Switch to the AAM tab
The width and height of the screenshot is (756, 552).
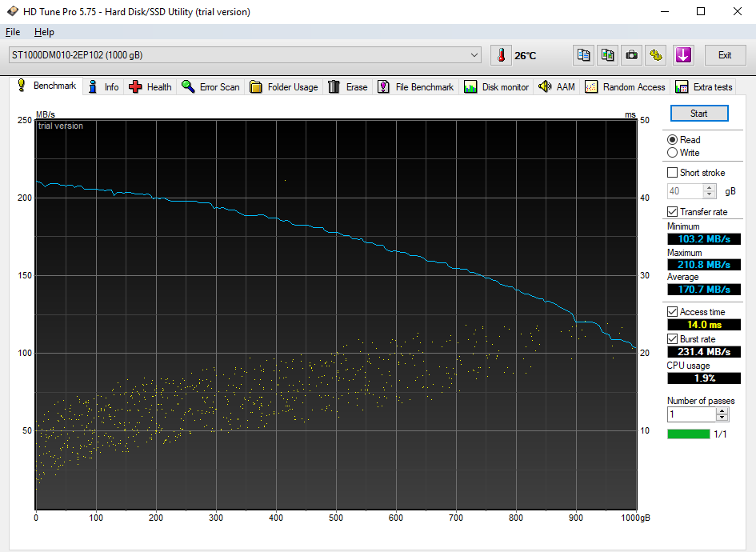click(557, 86)
